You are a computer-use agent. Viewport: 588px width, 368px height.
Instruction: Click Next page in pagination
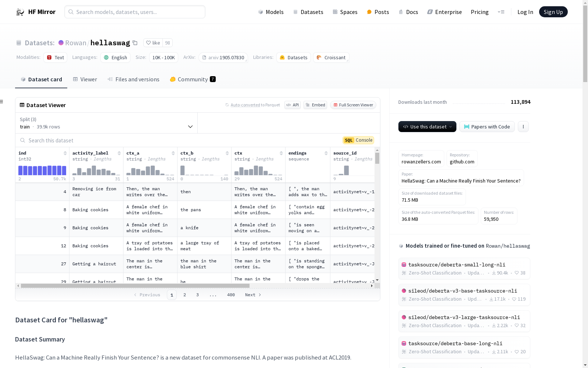click(253, 295)
